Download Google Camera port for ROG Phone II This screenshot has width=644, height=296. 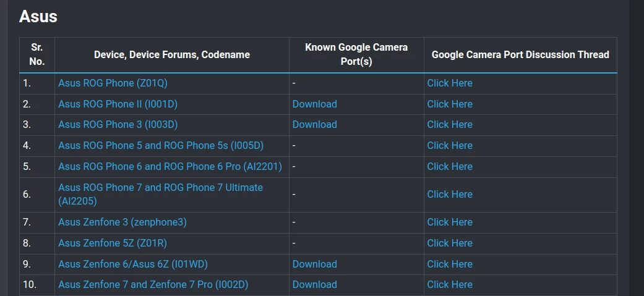click(x=314, y=104)
